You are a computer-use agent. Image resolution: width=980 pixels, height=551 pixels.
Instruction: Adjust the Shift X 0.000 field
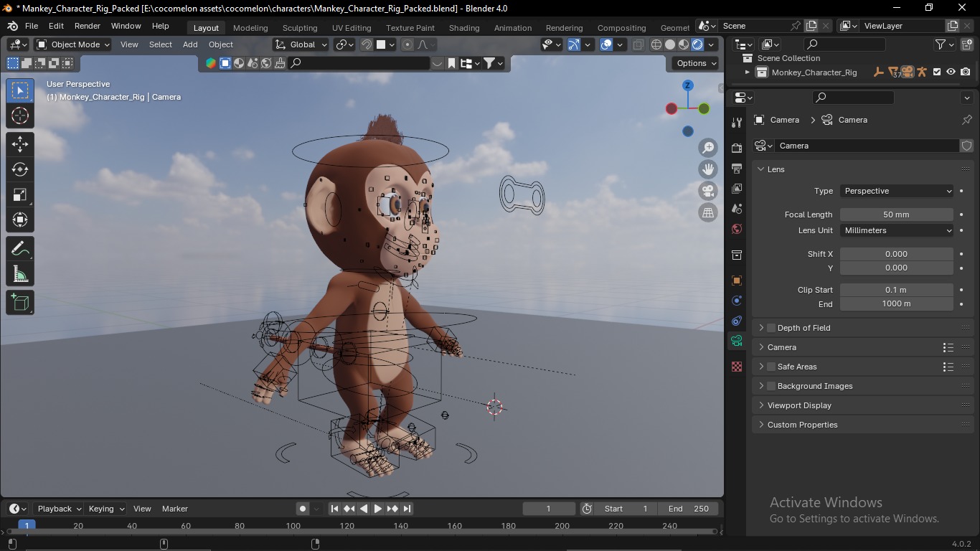pos(897,254)
